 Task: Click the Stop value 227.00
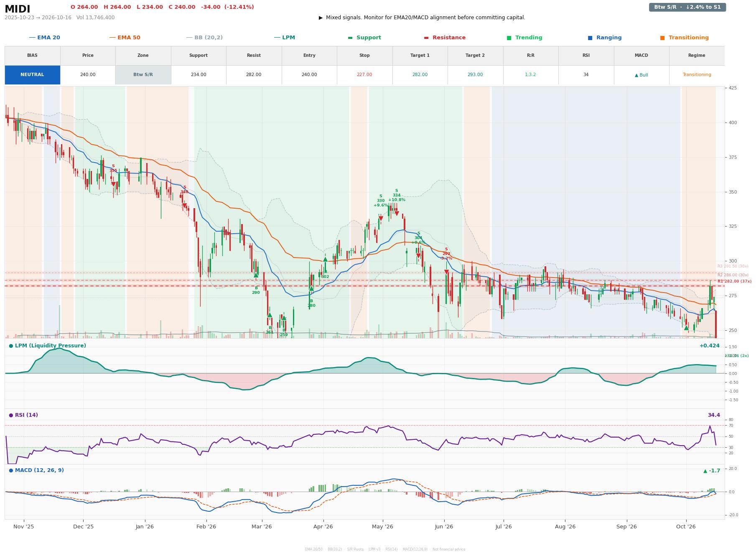(x=364, y=75)
